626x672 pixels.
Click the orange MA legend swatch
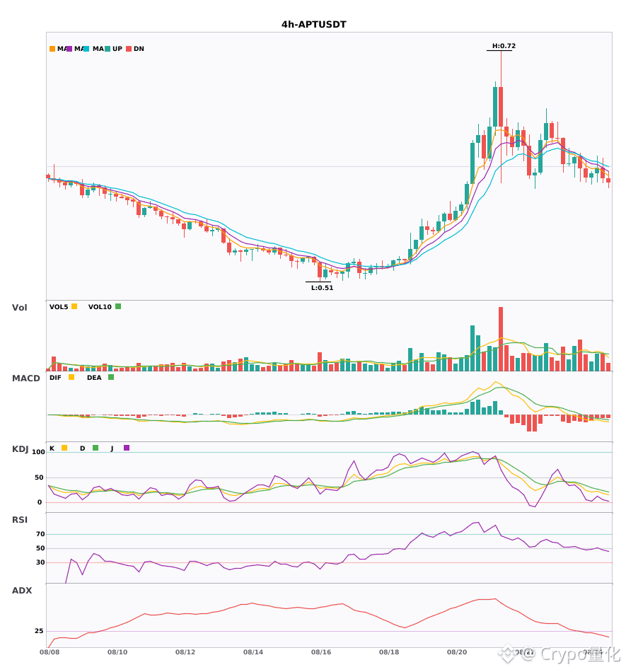pos(52,49)
